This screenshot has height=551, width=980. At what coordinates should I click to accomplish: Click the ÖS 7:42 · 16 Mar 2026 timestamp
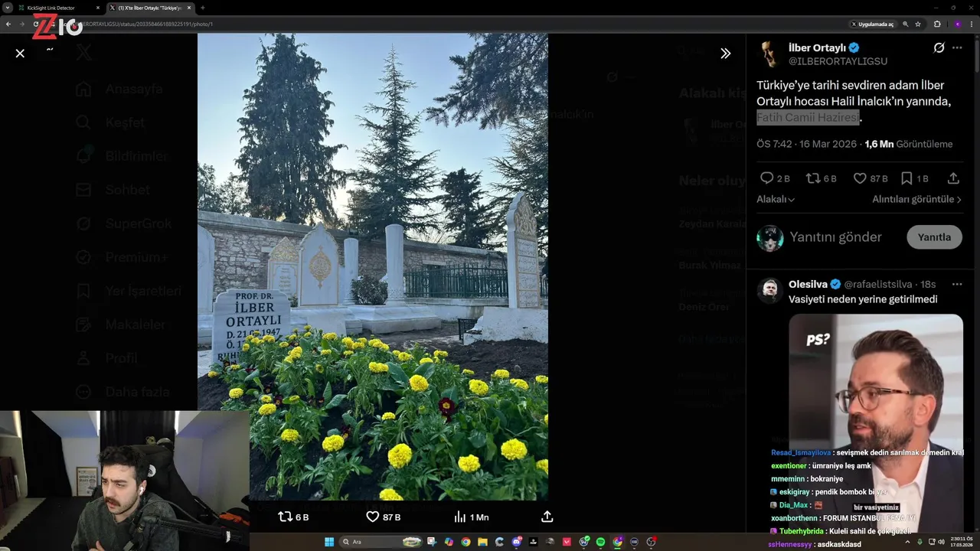[808, 144]
